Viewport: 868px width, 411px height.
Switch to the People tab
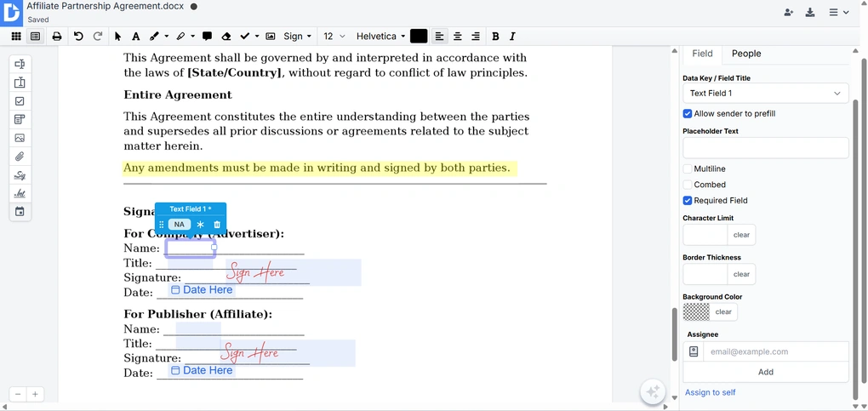[746, 54]
